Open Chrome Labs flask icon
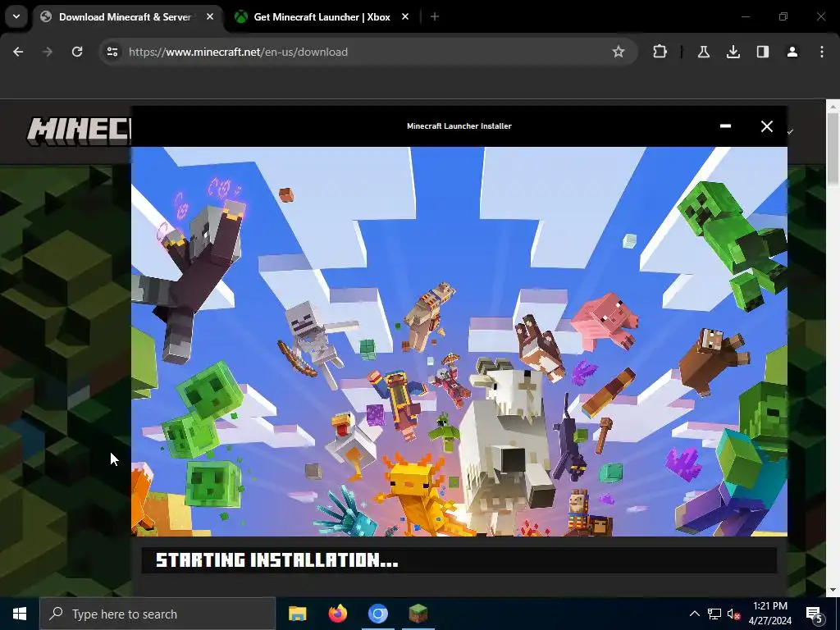 click(x=703, y=52)
